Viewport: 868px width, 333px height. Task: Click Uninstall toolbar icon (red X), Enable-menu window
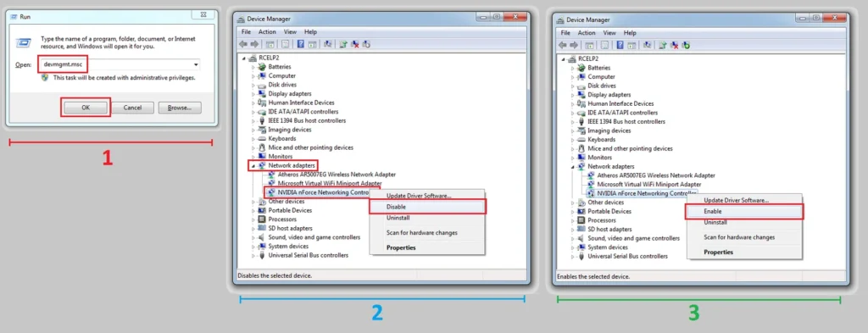[x=674, y=46]
